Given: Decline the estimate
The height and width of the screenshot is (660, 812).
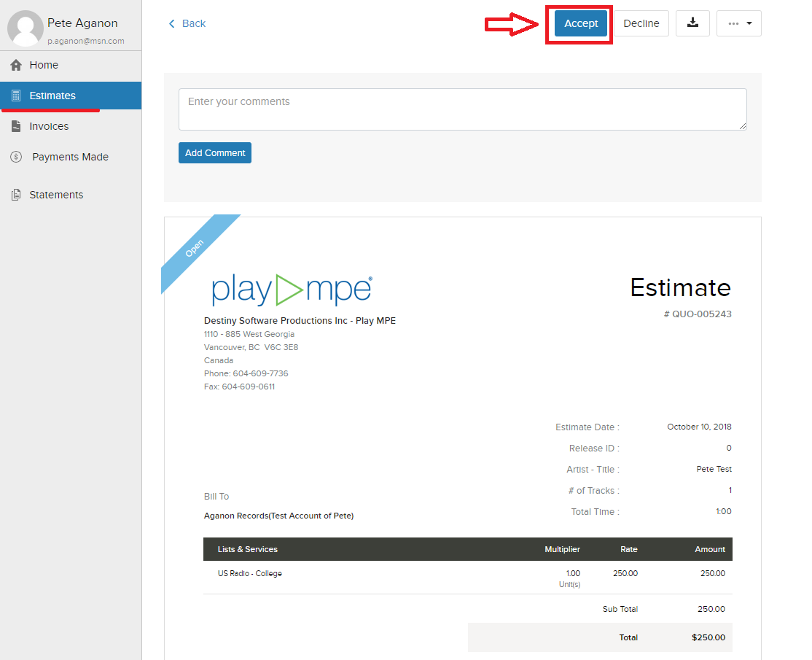Looking at the screenshot, I should tap(641, 23).
